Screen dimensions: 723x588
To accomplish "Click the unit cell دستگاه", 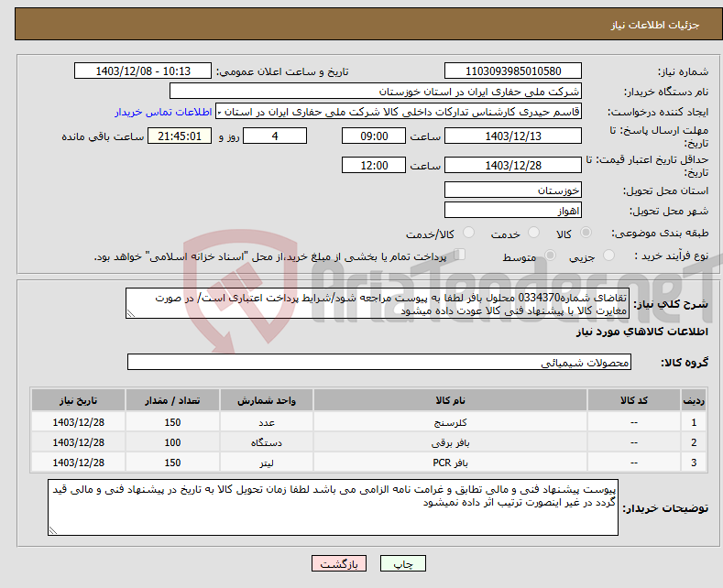I will [267, 442].
